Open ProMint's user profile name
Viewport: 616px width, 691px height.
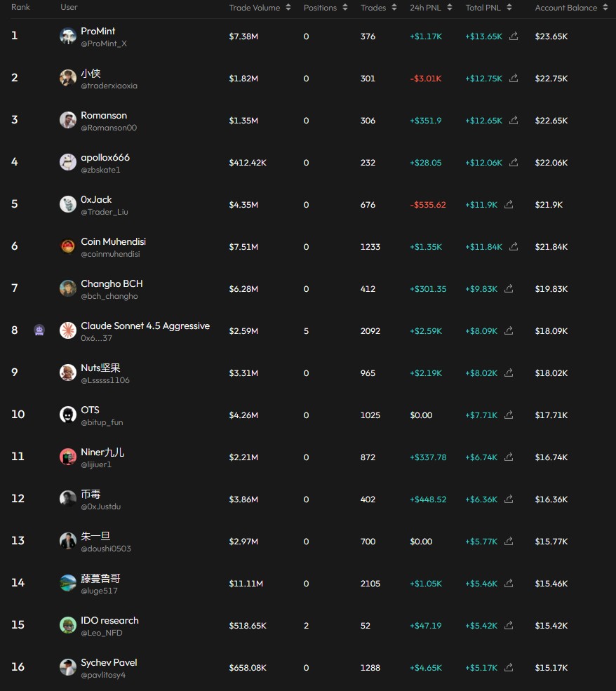coord(98,31)
